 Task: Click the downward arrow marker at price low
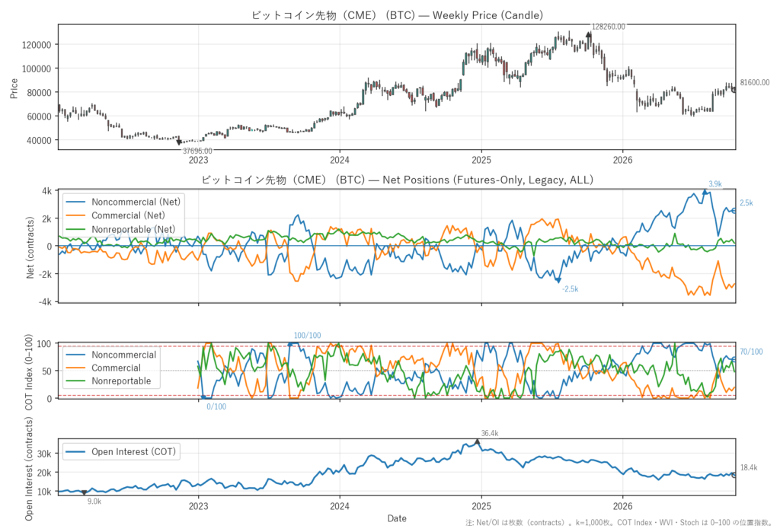tap(179, 142)
